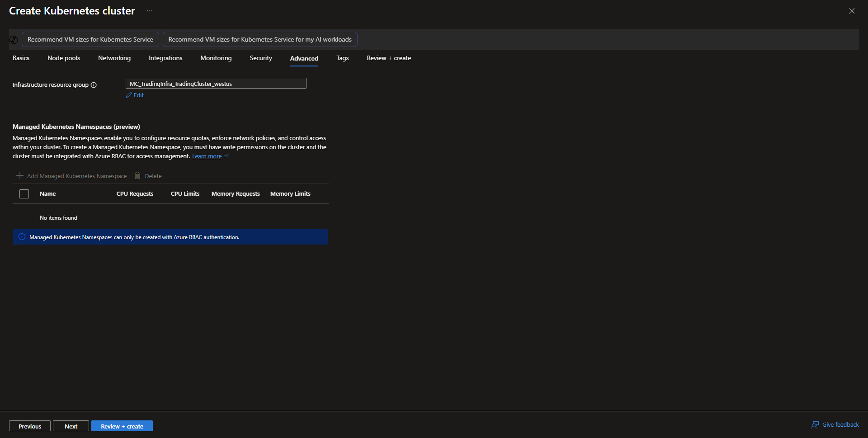
Task: Click the info icon for Infrastructure resource group
Action: 94,85
